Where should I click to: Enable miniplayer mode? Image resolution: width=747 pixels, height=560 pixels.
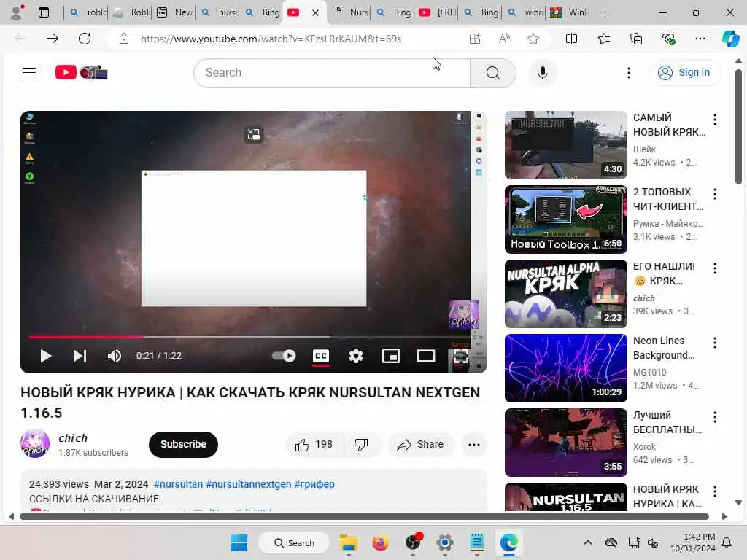tap(391, 356)
